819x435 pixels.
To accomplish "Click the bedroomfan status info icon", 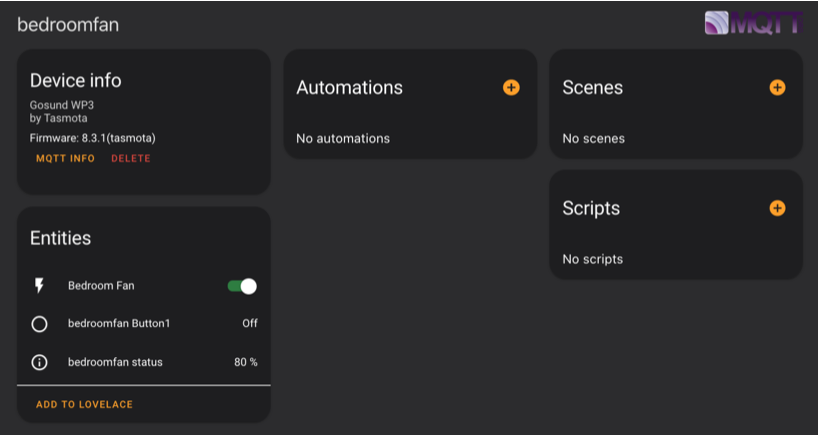I will [x=39, y=362].
